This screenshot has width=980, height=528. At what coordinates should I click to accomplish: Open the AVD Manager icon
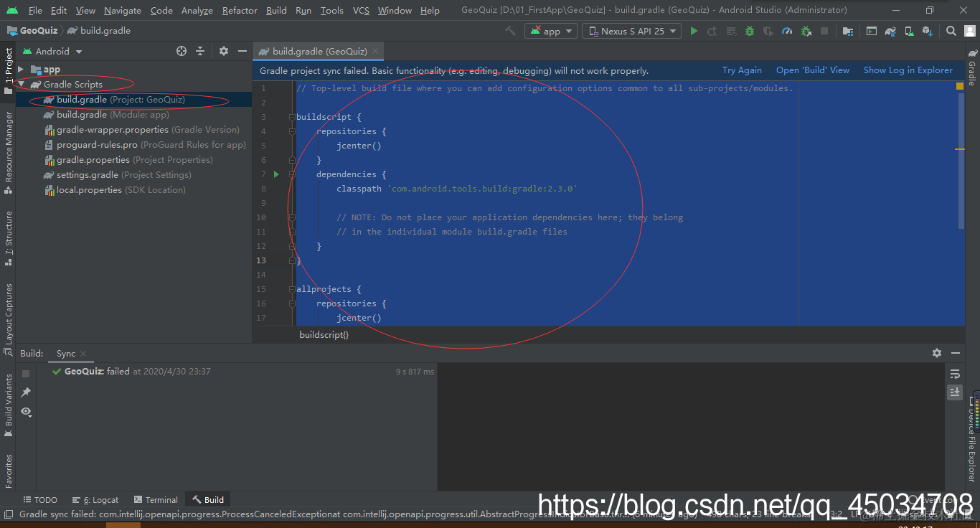(909, 31)
